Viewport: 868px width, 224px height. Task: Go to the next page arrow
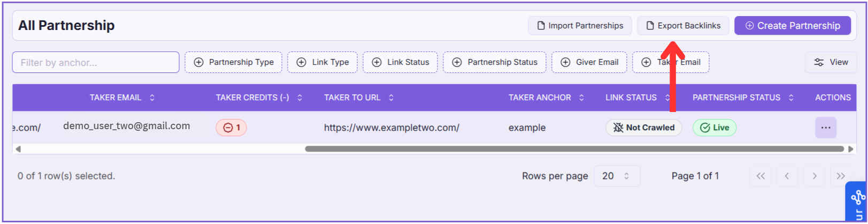tap(814, 176)
